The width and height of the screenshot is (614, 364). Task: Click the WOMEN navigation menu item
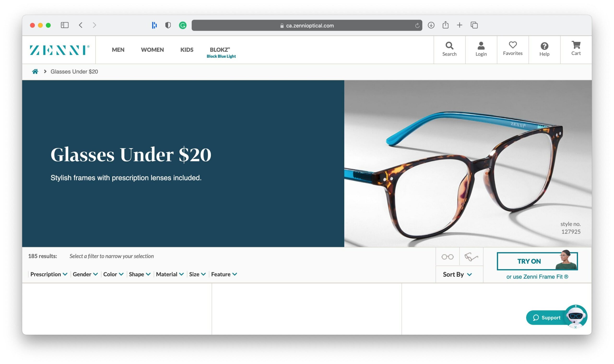coord(152,49)
